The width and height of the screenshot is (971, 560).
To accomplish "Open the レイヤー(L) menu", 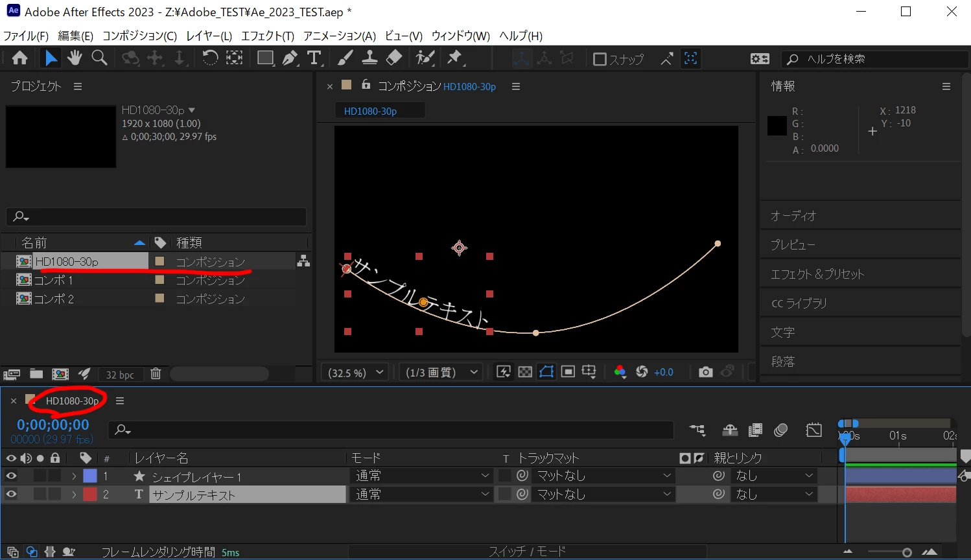I will tap(209, 36).
